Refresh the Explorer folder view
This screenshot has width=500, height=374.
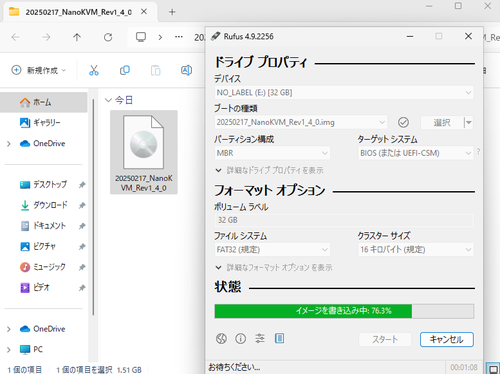(x=108, y=37)
